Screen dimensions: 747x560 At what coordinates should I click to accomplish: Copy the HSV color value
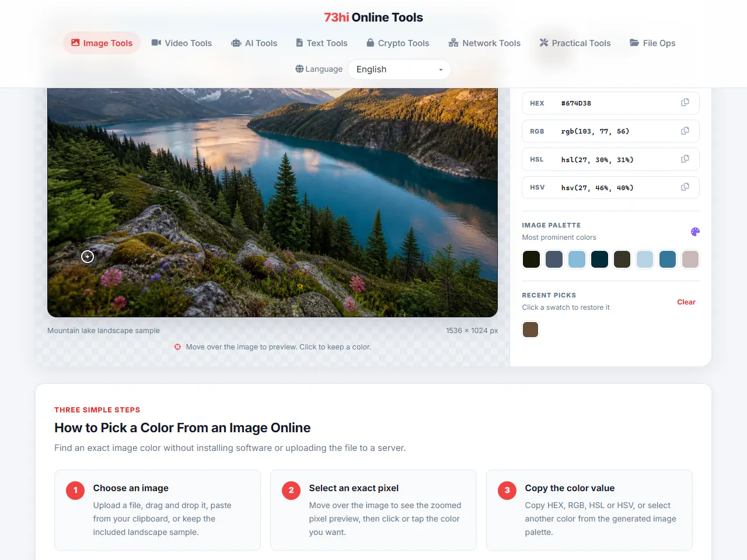click(x=685, y=187)
